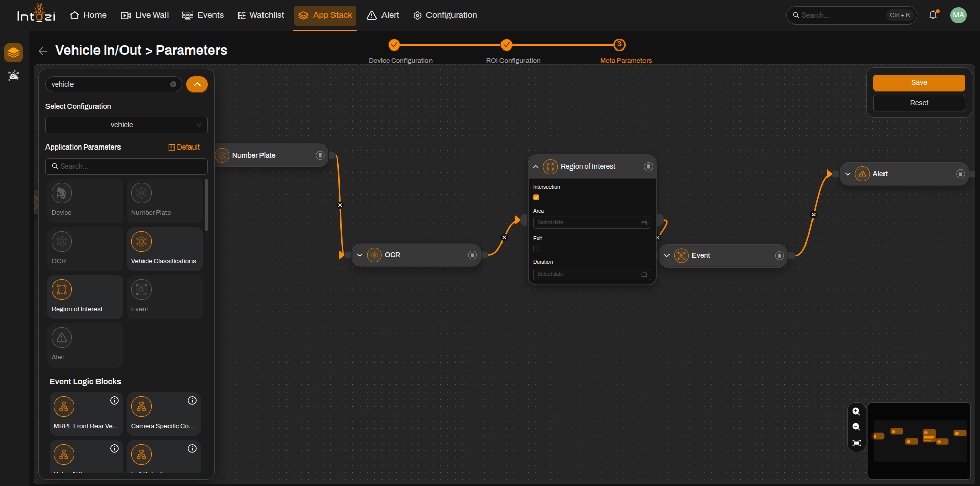Open the Area date picker
Viewport: 980px width, 486px height.
[592, 223]
